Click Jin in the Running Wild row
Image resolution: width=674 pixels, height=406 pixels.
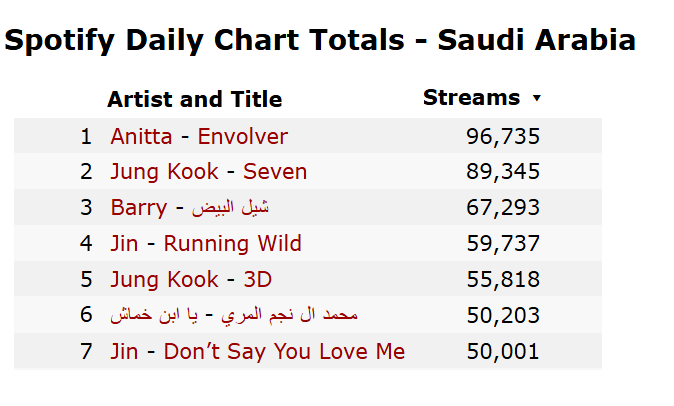[124, 244]
